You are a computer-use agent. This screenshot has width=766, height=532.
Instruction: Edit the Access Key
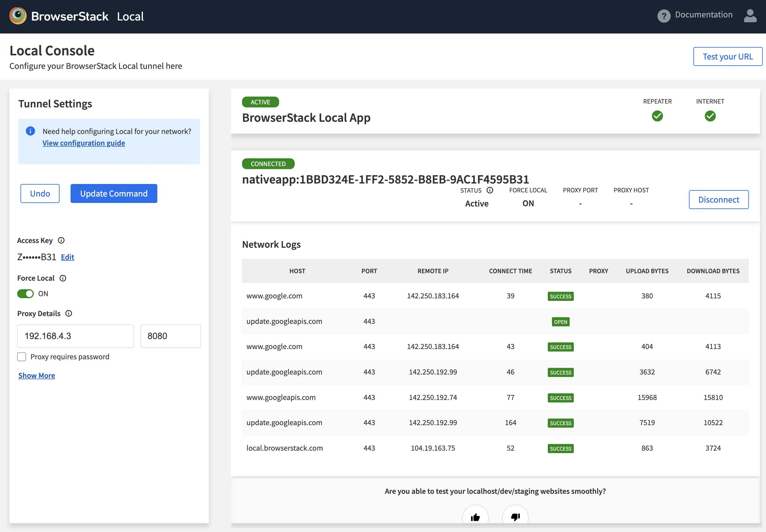click(x=67, y=257)
